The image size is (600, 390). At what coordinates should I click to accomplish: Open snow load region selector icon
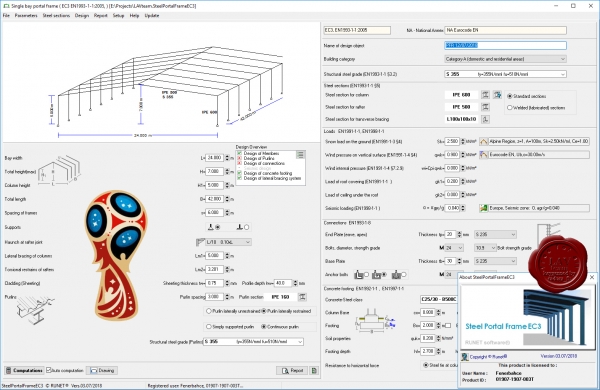(483, 142)
